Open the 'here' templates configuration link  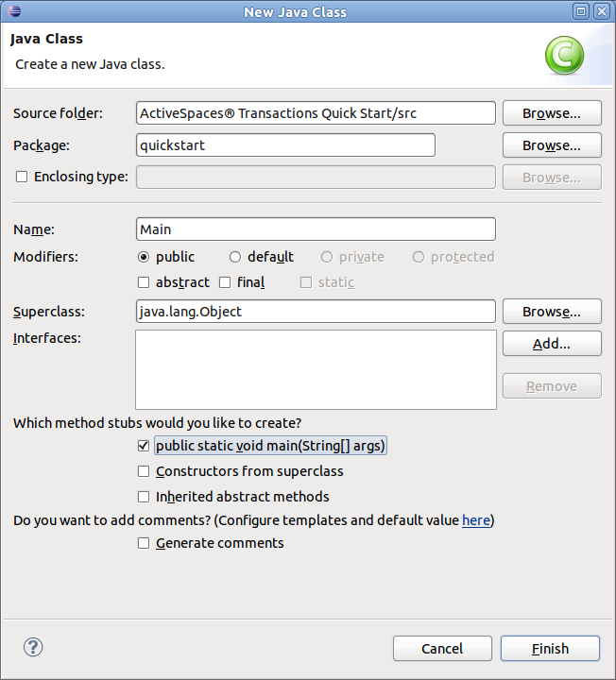tap(475, 520)
